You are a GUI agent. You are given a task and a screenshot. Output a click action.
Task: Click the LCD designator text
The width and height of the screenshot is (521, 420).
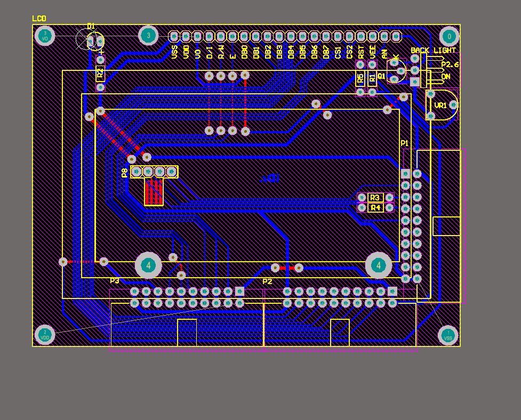[39, 19]
